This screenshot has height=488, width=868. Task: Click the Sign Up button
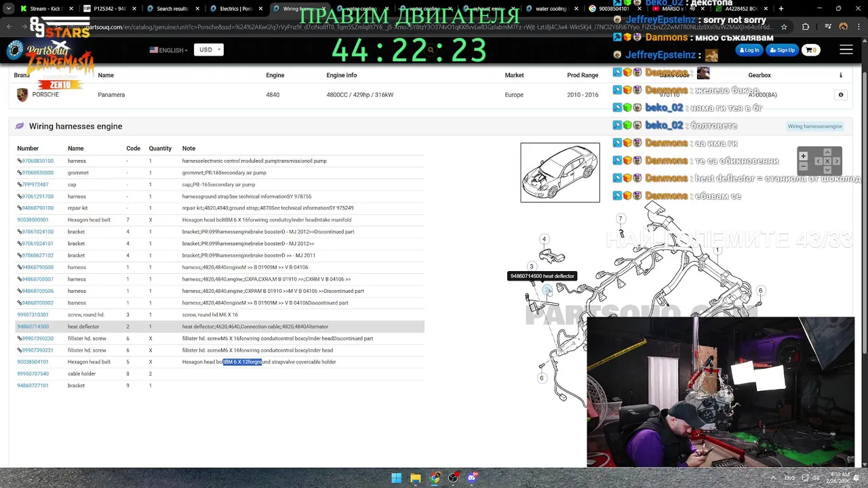pos(783,50)
